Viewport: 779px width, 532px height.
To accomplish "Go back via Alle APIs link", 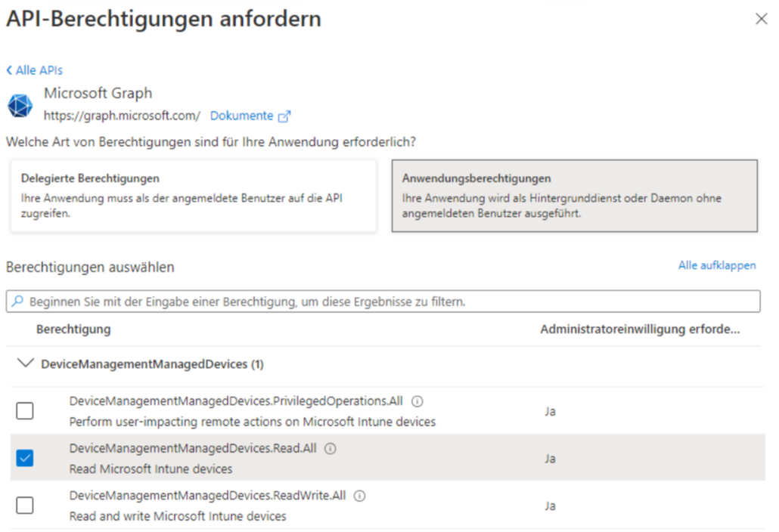I will [x=34, y=70].
